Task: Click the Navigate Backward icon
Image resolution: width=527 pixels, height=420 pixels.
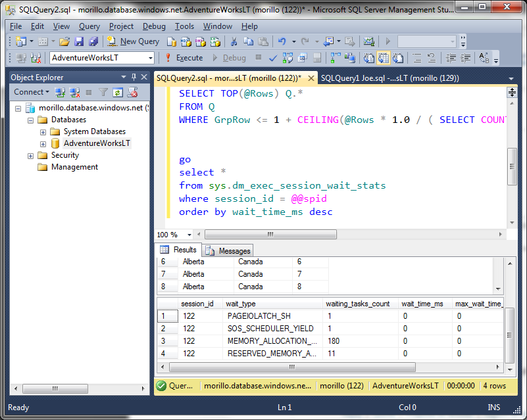Action: pyautogui.click(x=328, y=41)
